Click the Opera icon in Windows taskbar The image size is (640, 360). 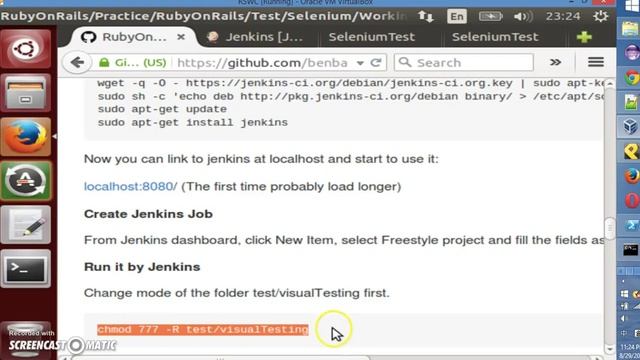tap(631, 200)
